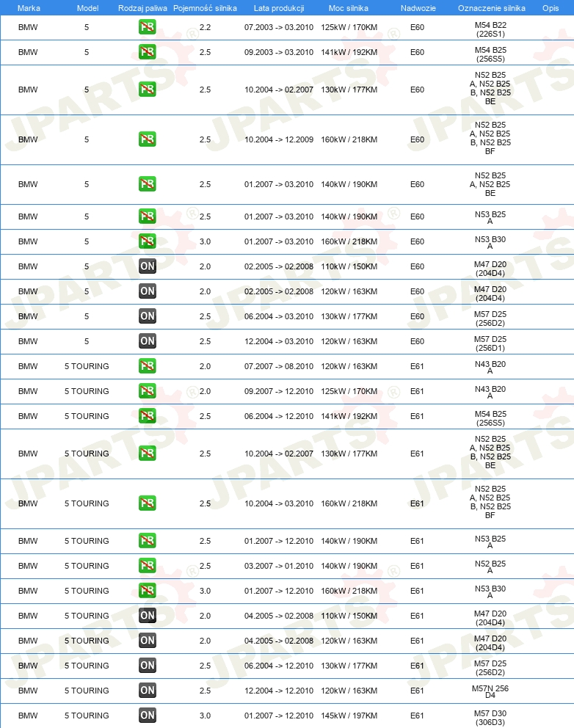The height and width of the screenshot is (728, 574).
Task: Click the Nadwozie column header
Action: pos(418,8)
